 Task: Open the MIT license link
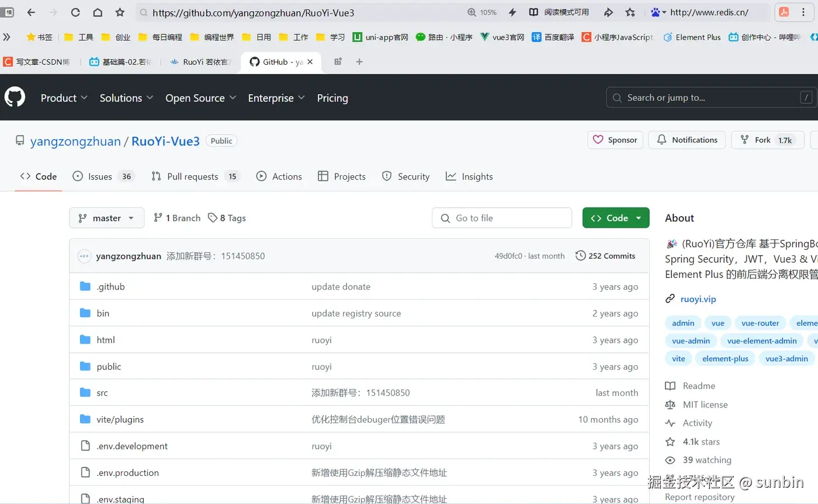(x=705, y=405)
